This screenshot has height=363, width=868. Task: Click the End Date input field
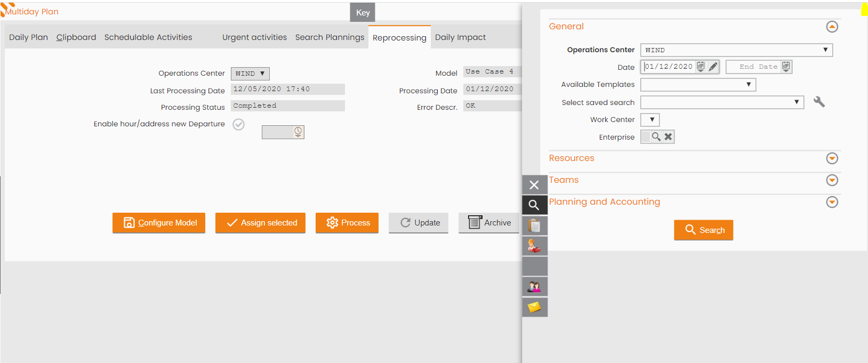pyautogui.click(x=754, y=67)
